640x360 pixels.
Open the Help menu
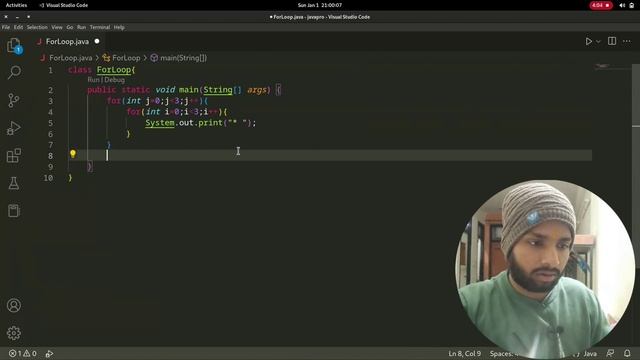point(119,27)
